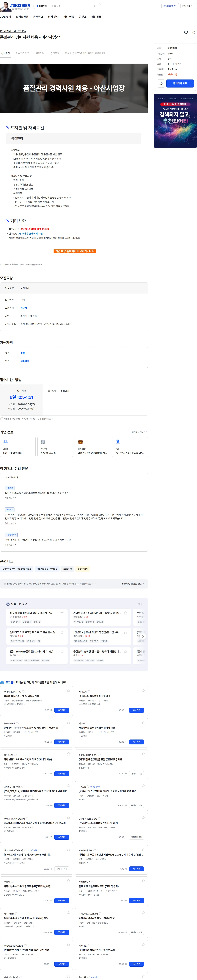Switch to the 추천공고 tab
This screenshot has width=197, height=980.
point(55,53)
